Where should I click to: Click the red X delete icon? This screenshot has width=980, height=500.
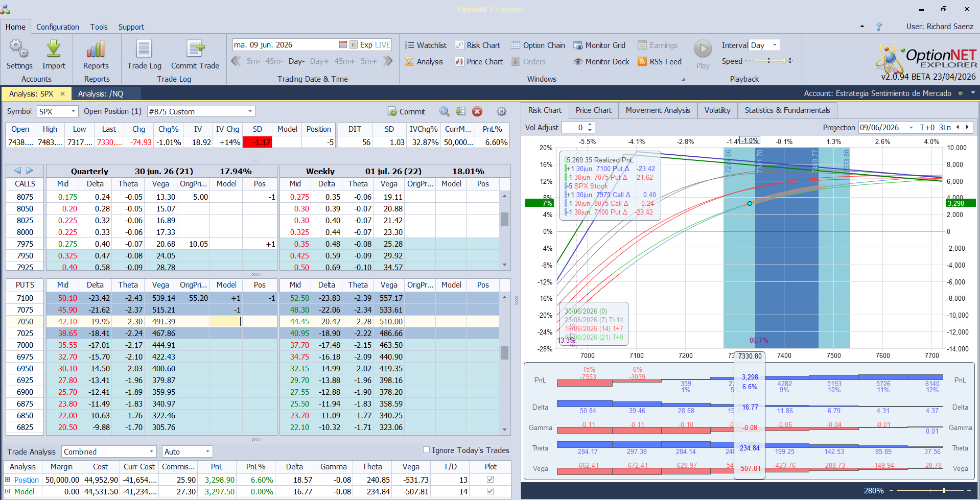(x=477, y=111)
